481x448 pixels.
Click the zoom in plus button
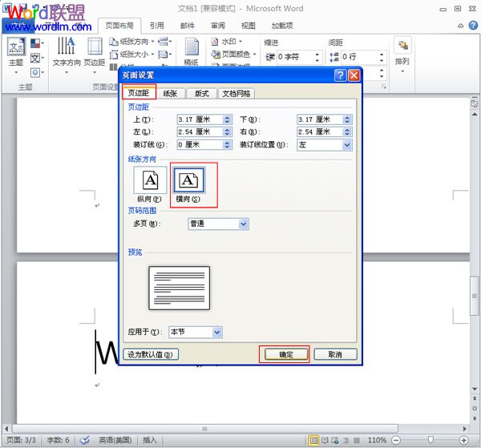[463, 440]
